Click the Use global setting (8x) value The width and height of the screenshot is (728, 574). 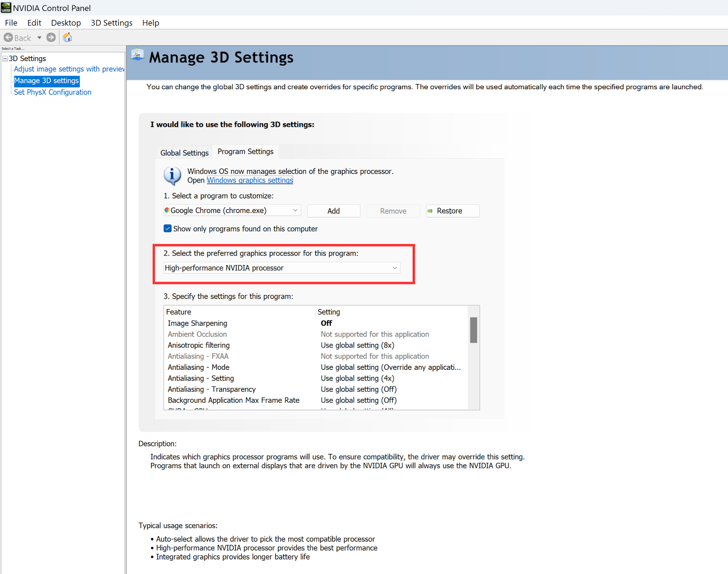pyautogui.click(x=357, y=345)
